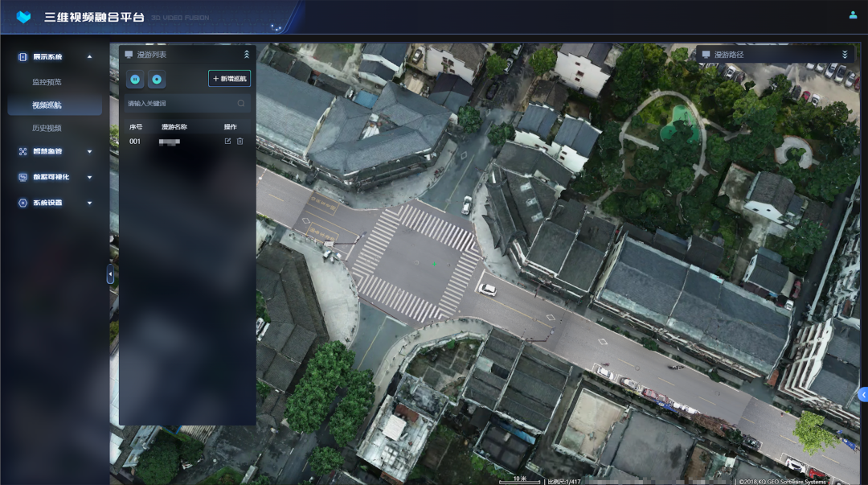
Task: Click the platform logo icon
Action: pos(23,17)
